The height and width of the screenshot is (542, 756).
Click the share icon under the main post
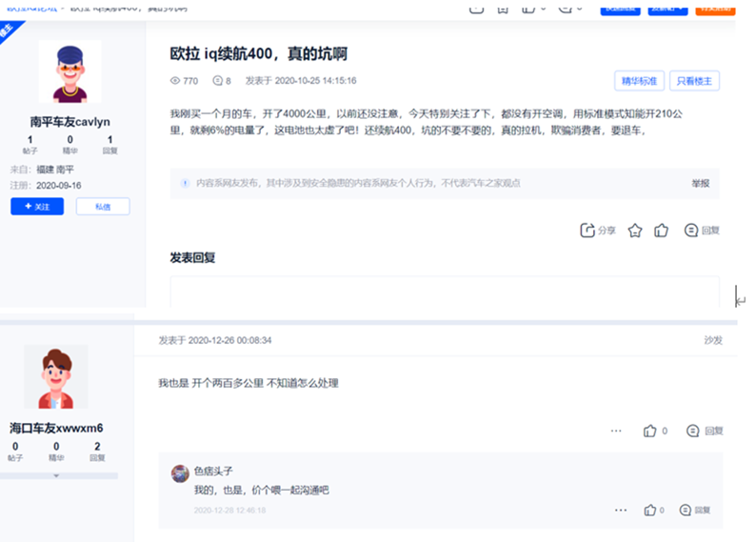pyautogui.click(x=587, y=231)
